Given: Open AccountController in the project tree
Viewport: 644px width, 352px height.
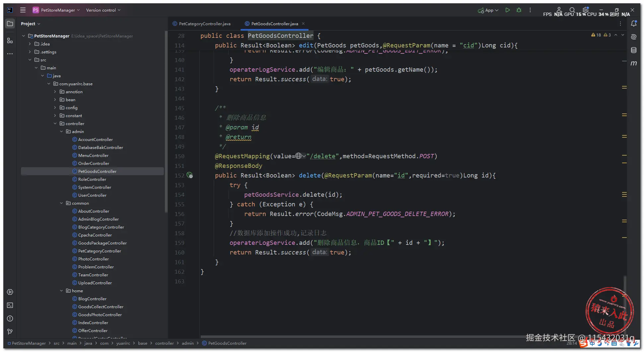Looking at the screenshot, I should [x=95, y=139].
